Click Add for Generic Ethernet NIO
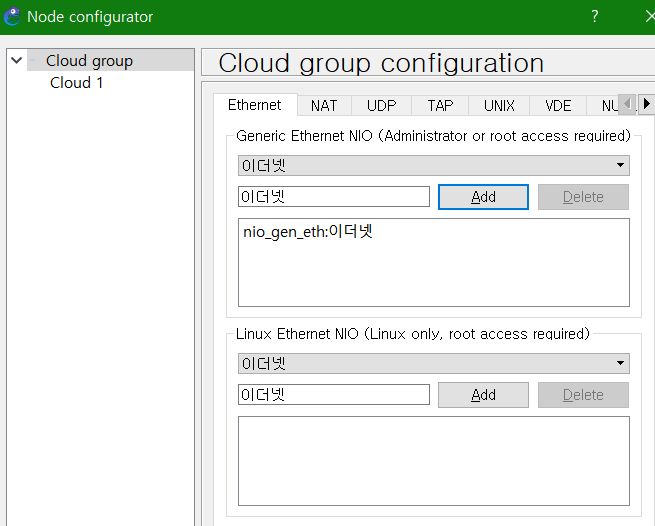This screenshot has height=526, width=655. [483, 197]
